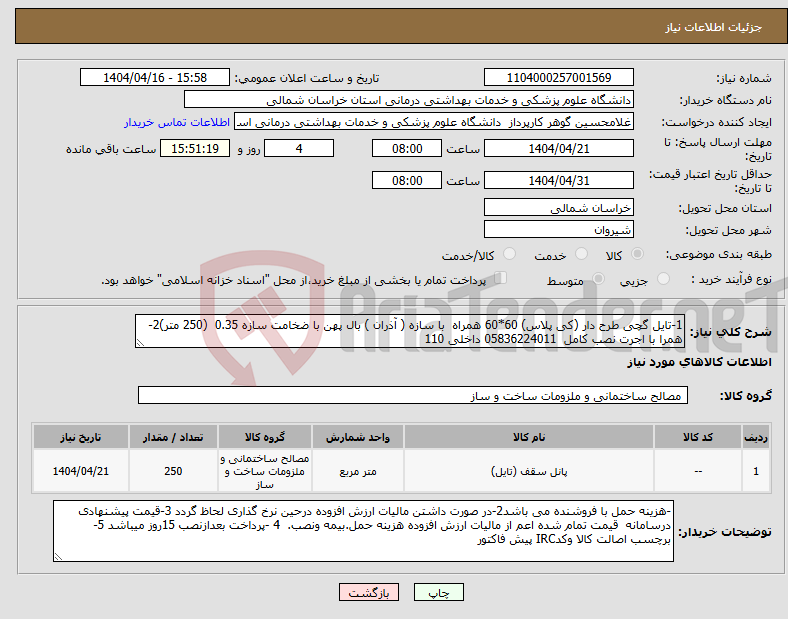The height and width of the screenshot is (619, 788).
Task: Click the request creator field غلامحسین گوهر
Action: (x=434, y=122)
